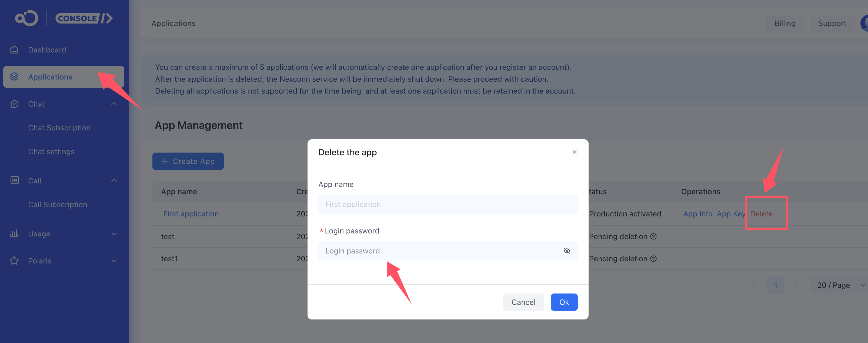Click the Chat bubble icon

pos(14,104)
